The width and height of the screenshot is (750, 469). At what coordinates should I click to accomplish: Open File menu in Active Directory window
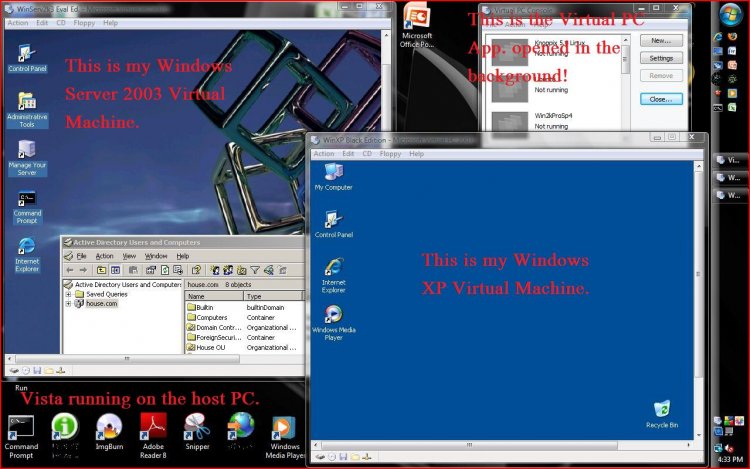click(81, 256)
